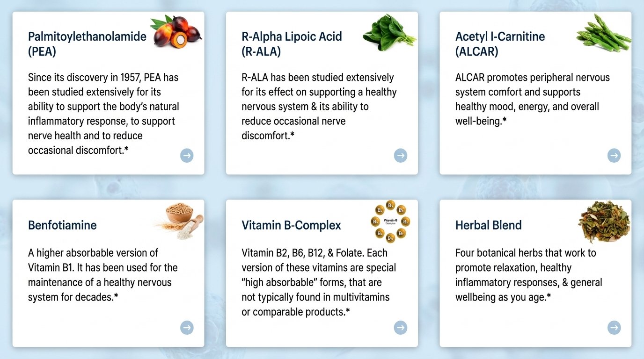Click the Herbal Blend heading
This screenshot has width=644, height=359.
pos(488,225)
